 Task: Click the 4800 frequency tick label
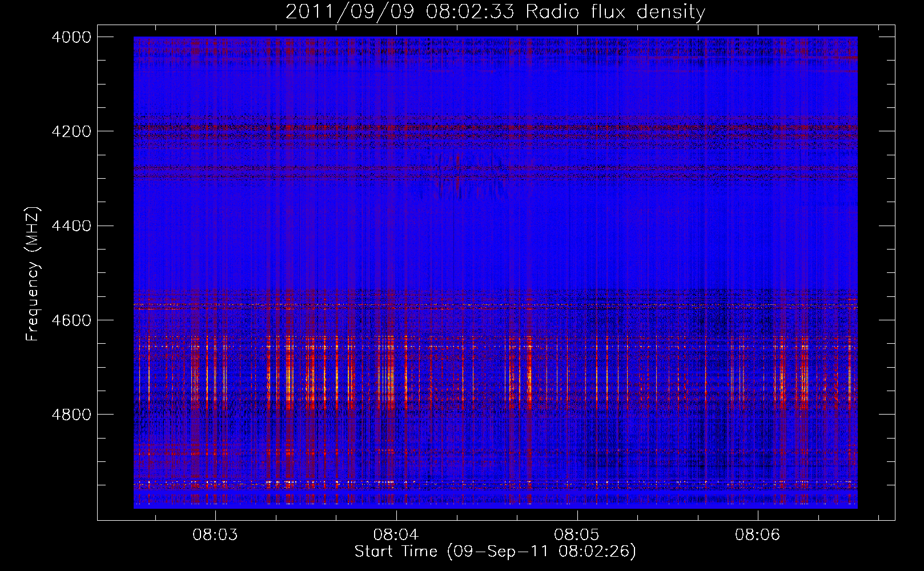click(x=71, y=415)
